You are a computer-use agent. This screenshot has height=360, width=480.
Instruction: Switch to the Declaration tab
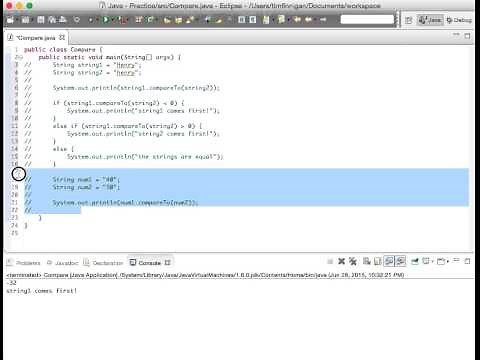point(103,263)
